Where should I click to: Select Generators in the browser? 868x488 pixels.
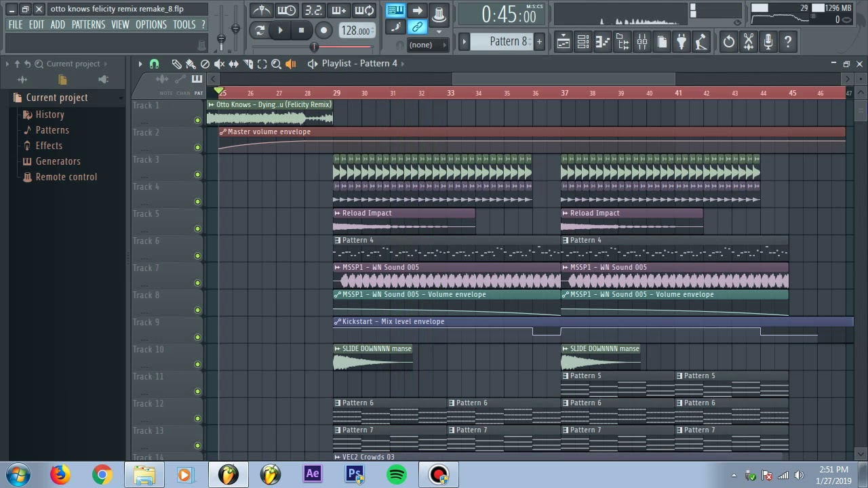(58, 161)
